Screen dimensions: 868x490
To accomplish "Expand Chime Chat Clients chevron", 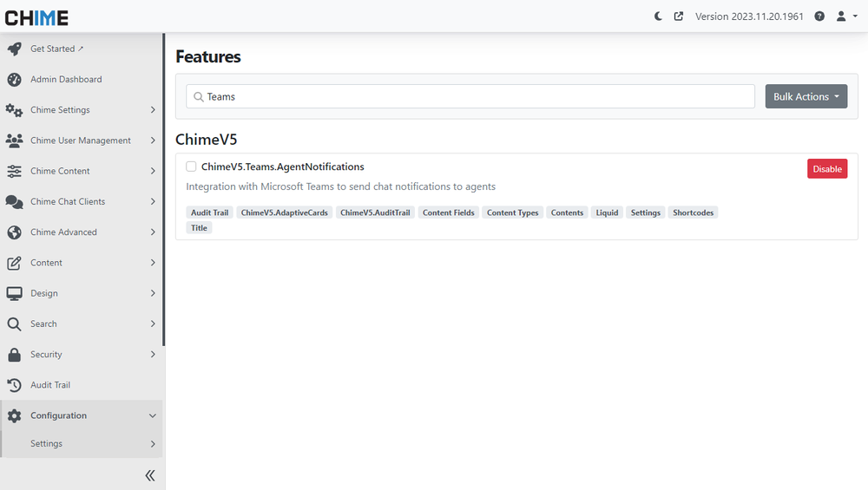I will tap(153, 202).
